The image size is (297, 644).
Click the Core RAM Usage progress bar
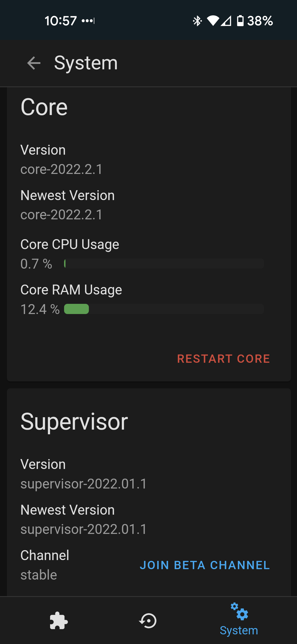pos(164,309)
